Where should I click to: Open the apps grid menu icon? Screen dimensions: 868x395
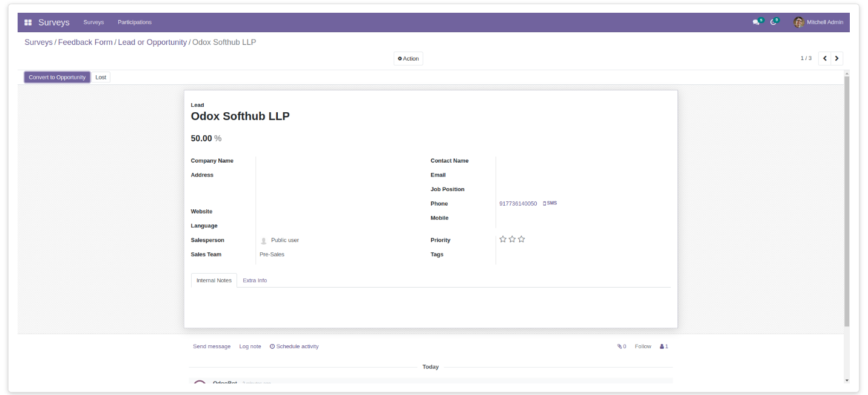point(28,22)
